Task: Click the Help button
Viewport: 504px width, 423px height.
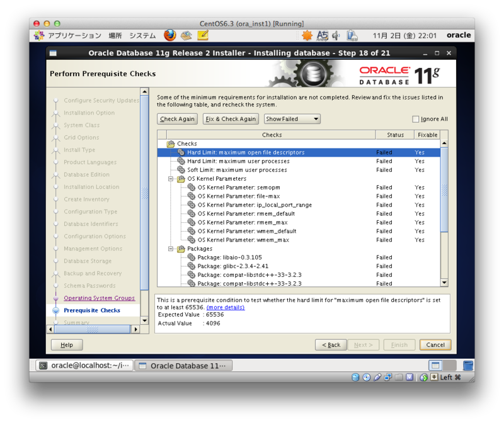Action: (67, 344)
